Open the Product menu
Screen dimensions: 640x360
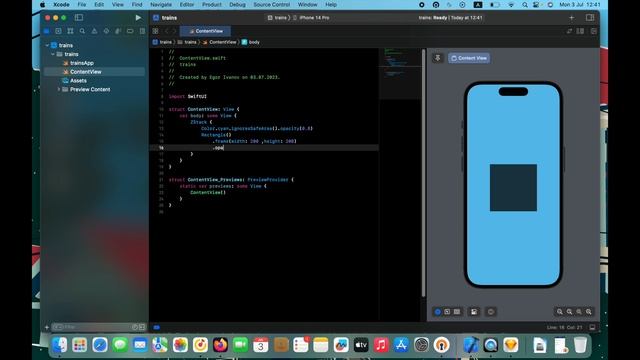212,4
